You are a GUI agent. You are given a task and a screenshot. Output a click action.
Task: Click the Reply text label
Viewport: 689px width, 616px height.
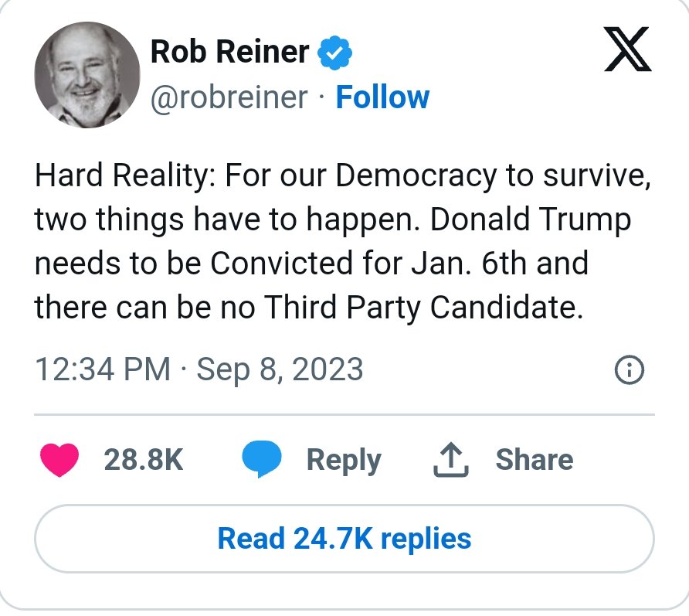(x=344, y=460)
